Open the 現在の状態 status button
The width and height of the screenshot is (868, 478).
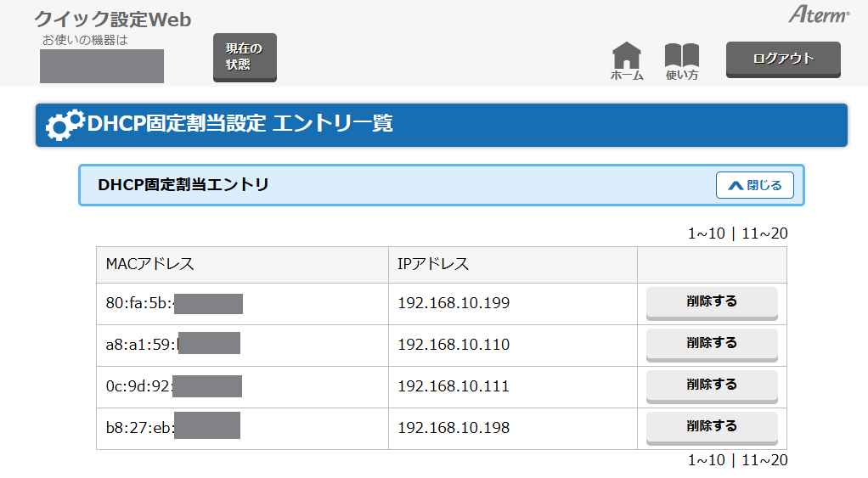point(245,57)
